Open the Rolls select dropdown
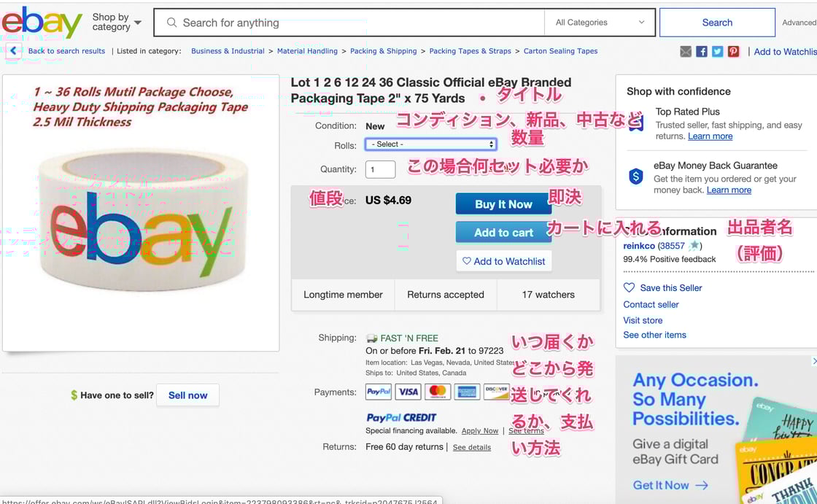Image resolution: width=817 pixels, height=504 pixels. [430, 144]
